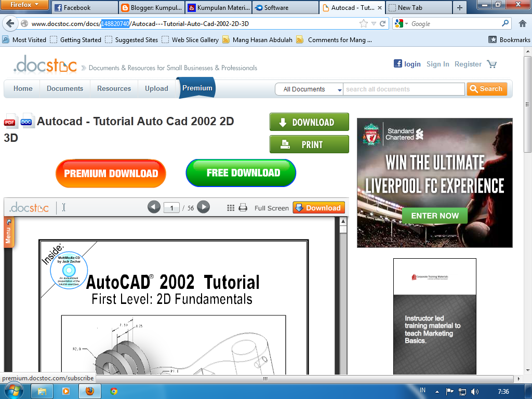The image size is (532, 399).
Task: Click the Facebook login icon on Docstoc
Action: 397,63
